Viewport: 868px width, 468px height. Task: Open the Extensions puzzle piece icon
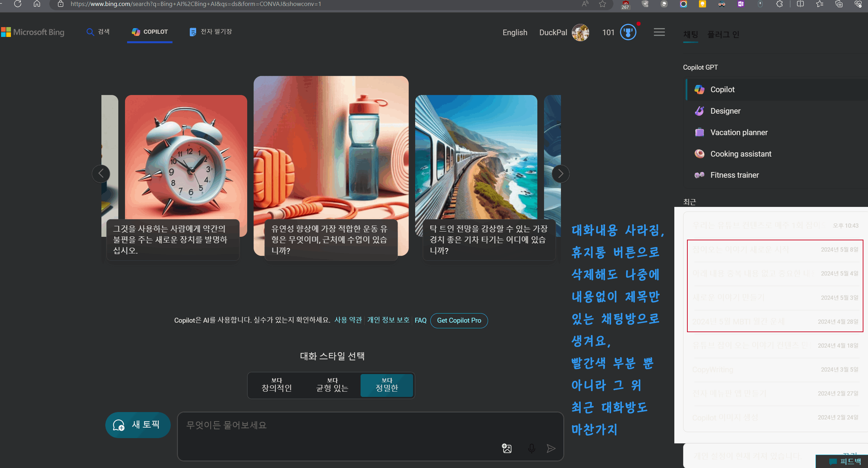780,4
